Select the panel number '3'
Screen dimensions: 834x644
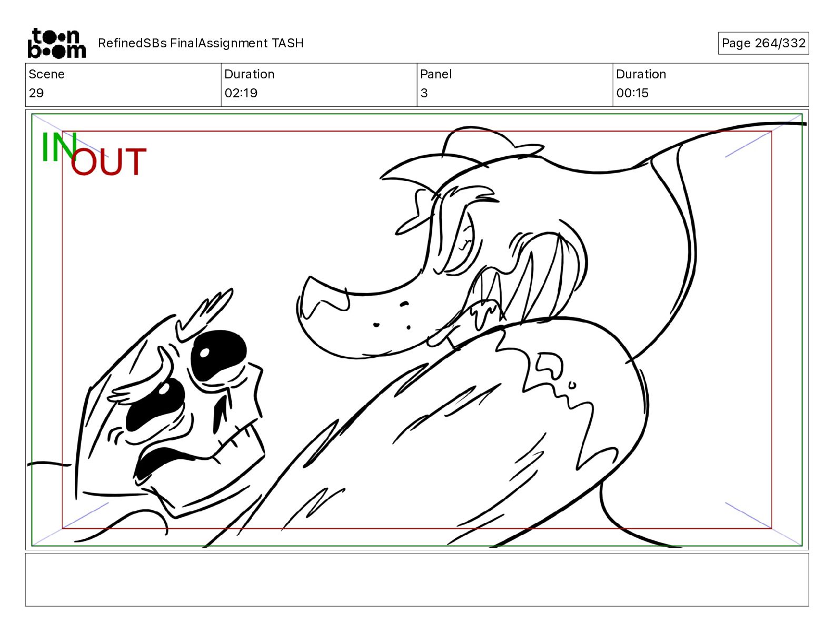[424, 93]
